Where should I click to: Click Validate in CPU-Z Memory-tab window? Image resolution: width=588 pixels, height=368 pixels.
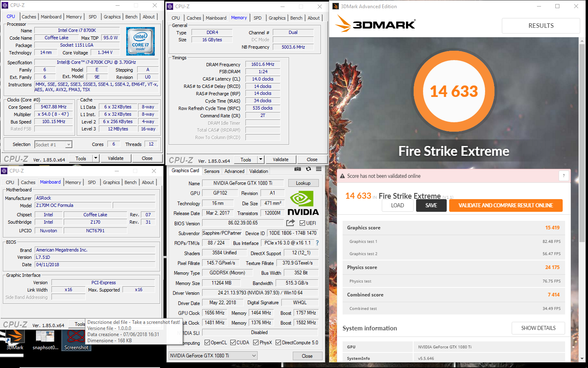point(281,159)
